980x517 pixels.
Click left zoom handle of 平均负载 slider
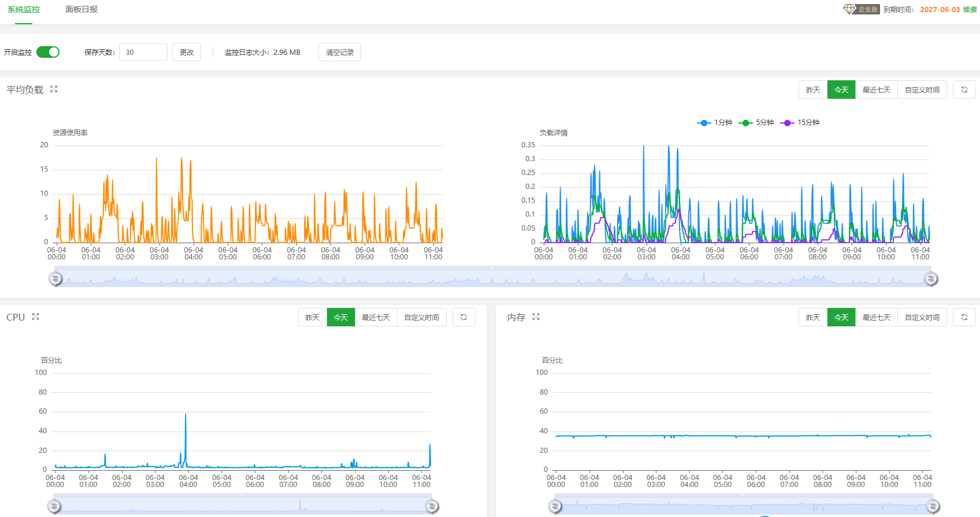(x=55, y=279)
